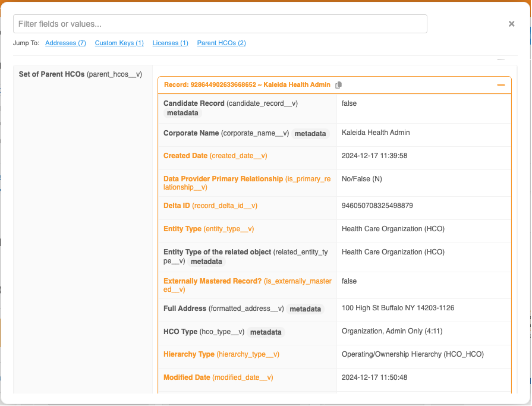Click the Delta ID field label
The image size is (532, 406).
pyautogui.click(x=210, y=206)
